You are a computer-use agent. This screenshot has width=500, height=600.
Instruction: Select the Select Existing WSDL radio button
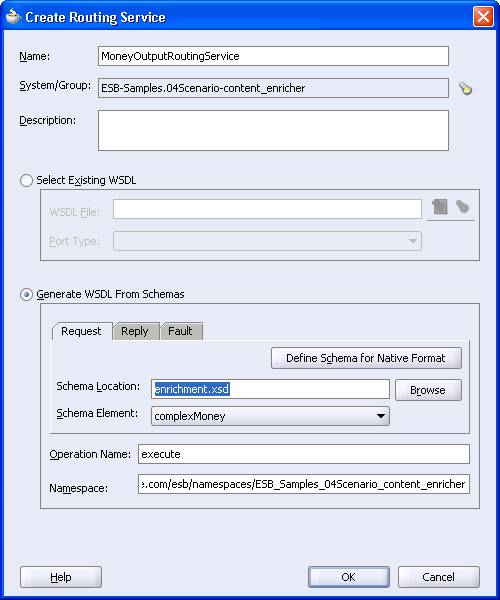coord(26,180)
